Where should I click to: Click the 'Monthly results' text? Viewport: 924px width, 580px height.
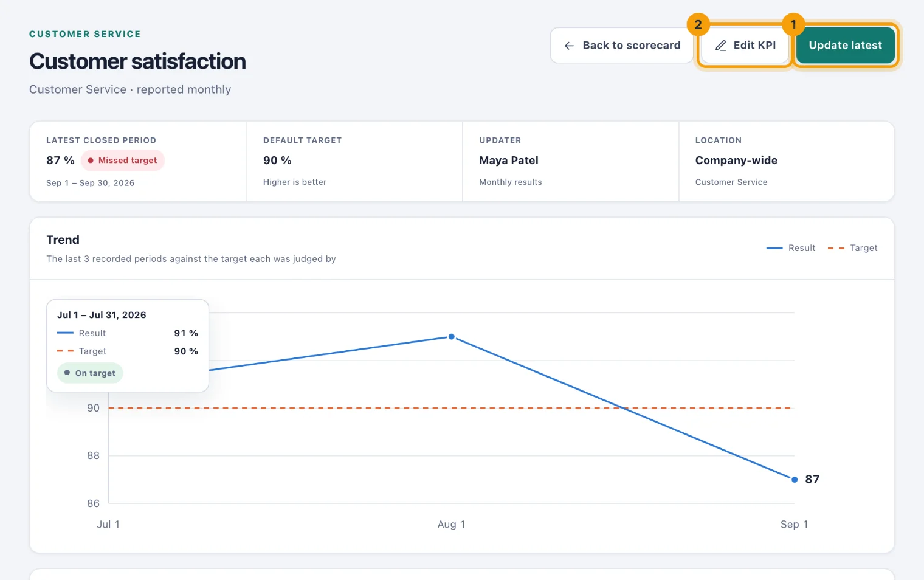pyautogui.click(x=511, y=182)
